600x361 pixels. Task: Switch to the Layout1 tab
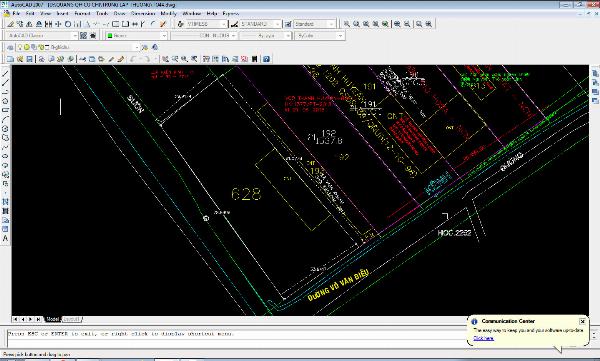72,319
